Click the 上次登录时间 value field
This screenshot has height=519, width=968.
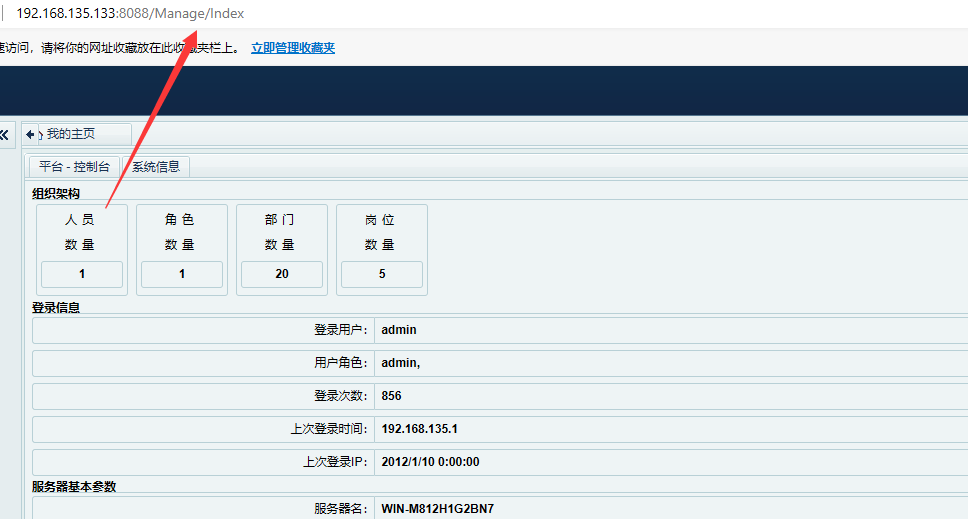point(420,429)
